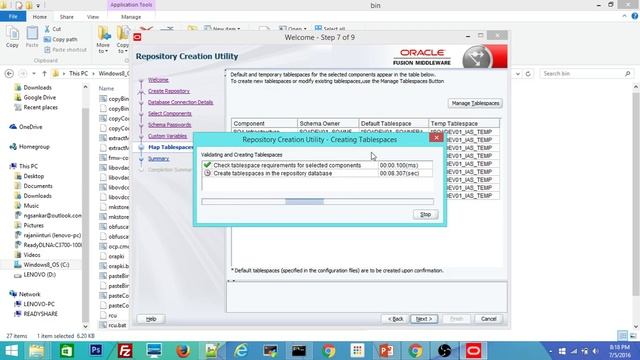Close the Creating Tablespaces dialog
Screen dimensions: 640x360
pos(436,138)
